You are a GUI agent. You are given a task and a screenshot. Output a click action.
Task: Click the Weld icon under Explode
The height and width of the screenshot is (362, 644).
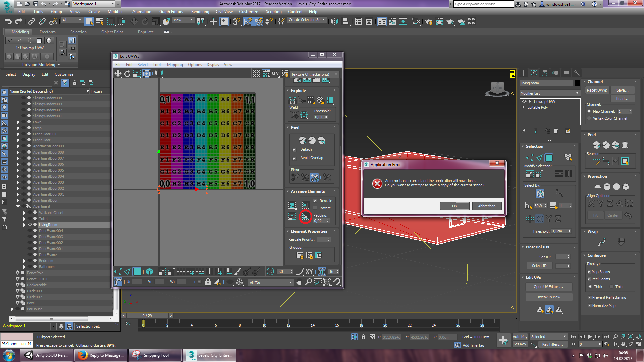click(x=294, y=115)
